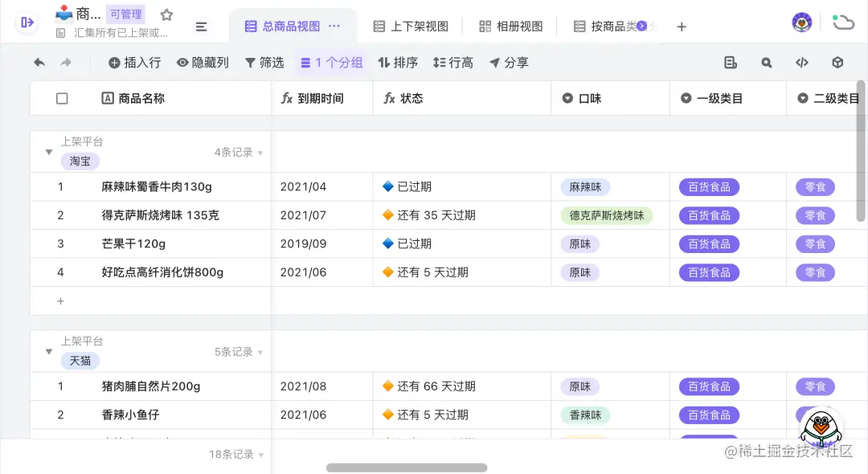Switch to the 上下架视图 tab

click(x=411, y=25)
